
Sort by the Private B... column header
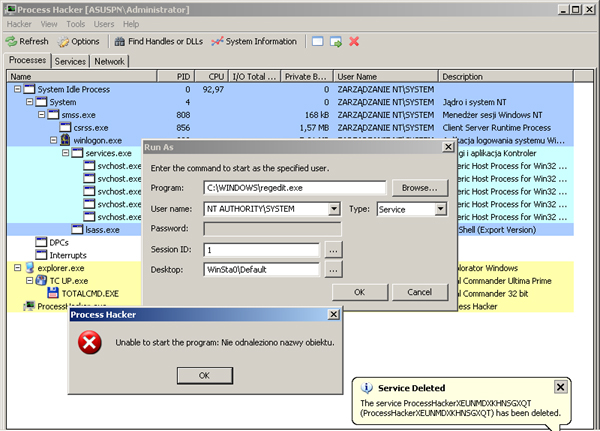click(307, 77)
